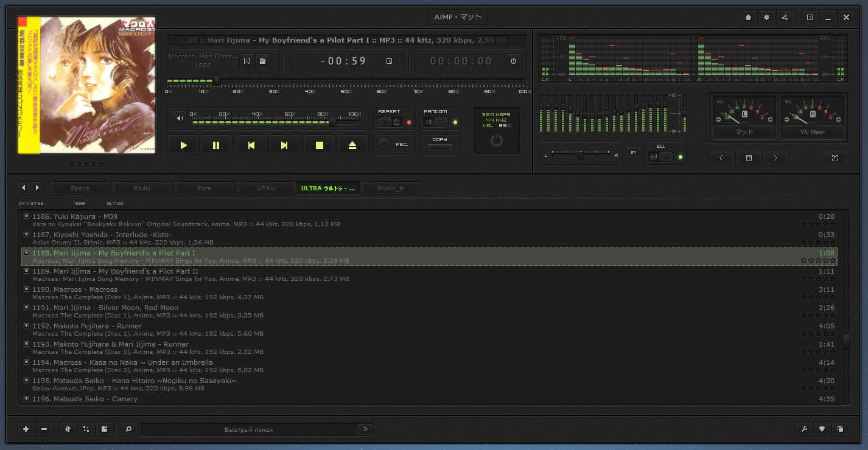Select track 1194 Kasa no Naka

[x=429, y=366]
